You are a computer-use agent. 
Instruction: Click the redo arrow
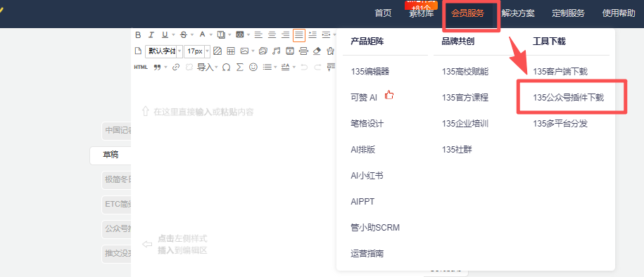pos(317,67)
